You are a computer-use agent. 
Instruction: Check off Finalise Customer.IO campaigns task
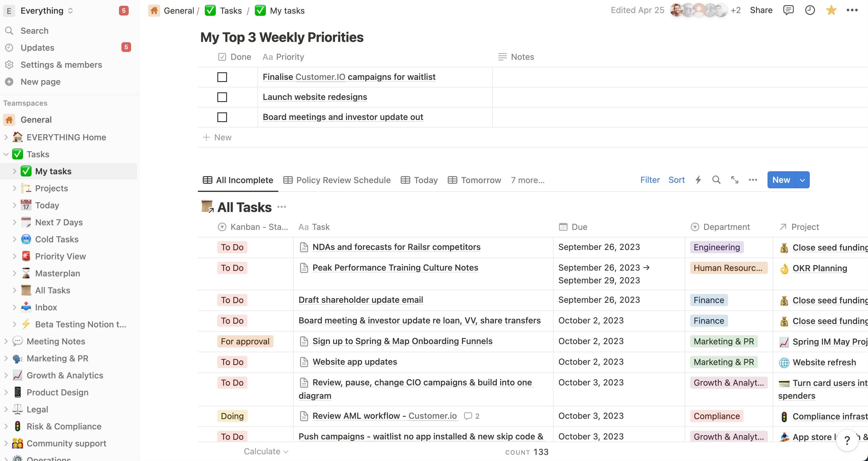pos(222,77)
